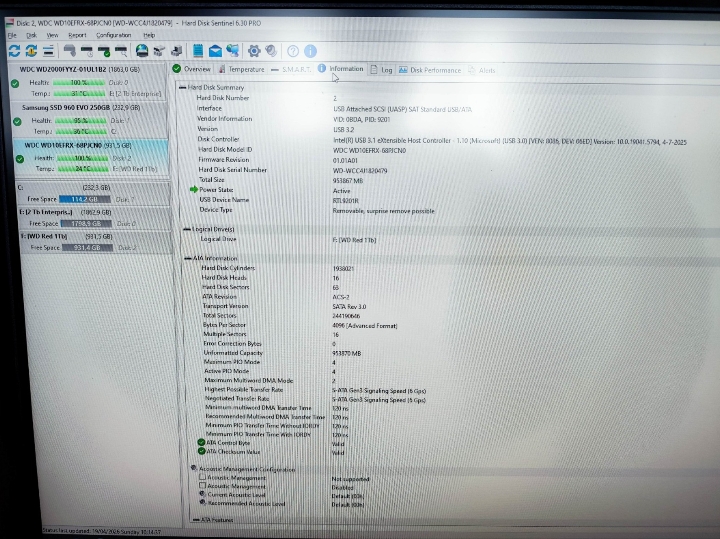Switch to the Overview tab
This screenshot has height=539, width=720.
point(191,69)
